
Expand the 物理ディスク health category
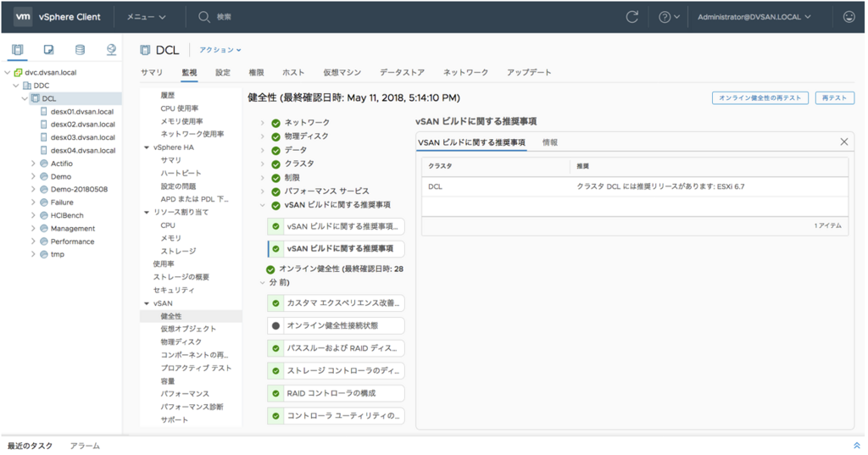pyautogui.click(x=263, y=136)
